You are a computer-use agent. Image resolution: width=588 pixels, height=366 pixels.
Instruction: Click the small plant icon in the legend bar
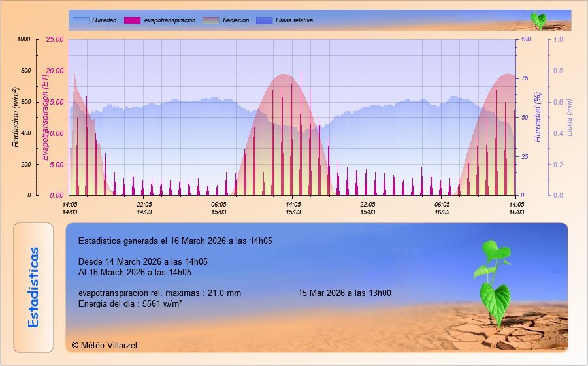pyautogui.click(x=538, y=19)
